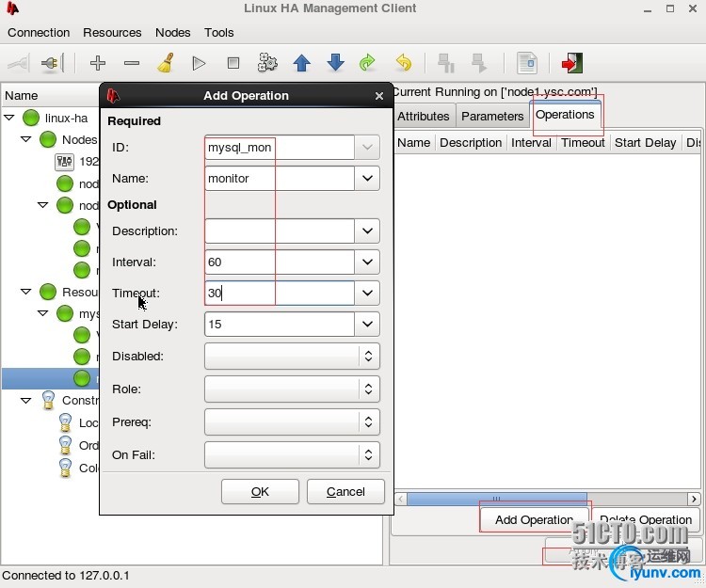
Task: Switch to the Parameters tab
Action: tap(492, 116)
